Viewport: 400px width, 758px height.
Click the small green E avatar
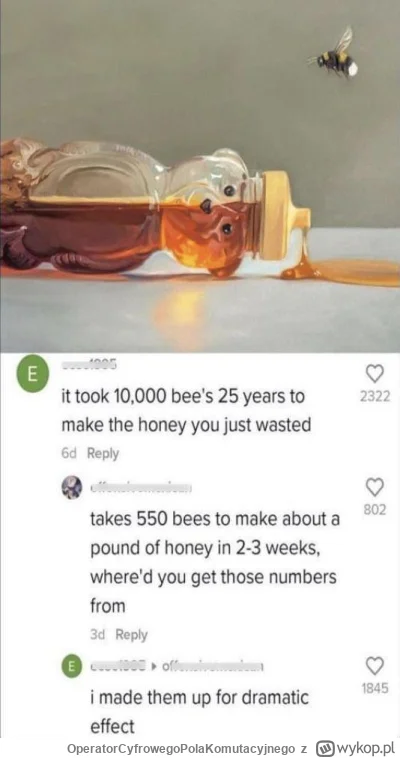tap(72, 667)
